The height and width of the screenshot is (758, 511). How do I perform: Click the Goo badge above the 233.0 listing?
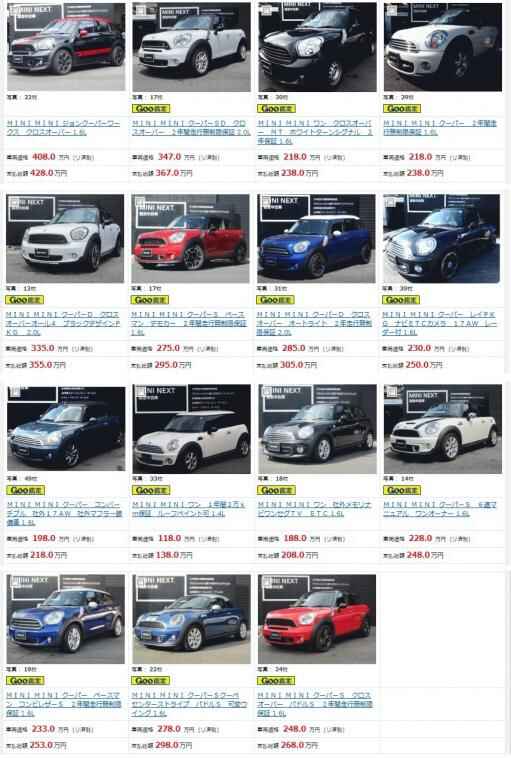tap(25, 681)
